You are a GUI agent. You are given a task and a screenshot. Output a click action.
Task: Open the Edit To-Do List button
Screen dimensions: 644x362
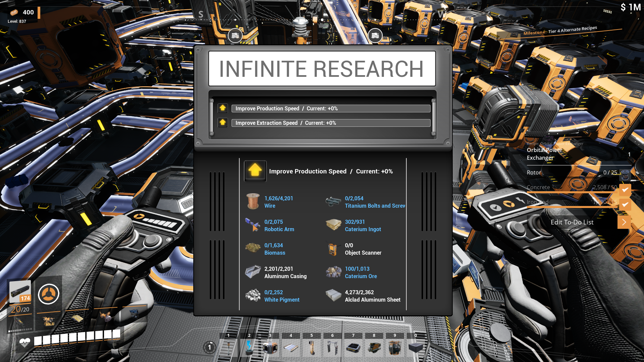click(x=572, y=222)
